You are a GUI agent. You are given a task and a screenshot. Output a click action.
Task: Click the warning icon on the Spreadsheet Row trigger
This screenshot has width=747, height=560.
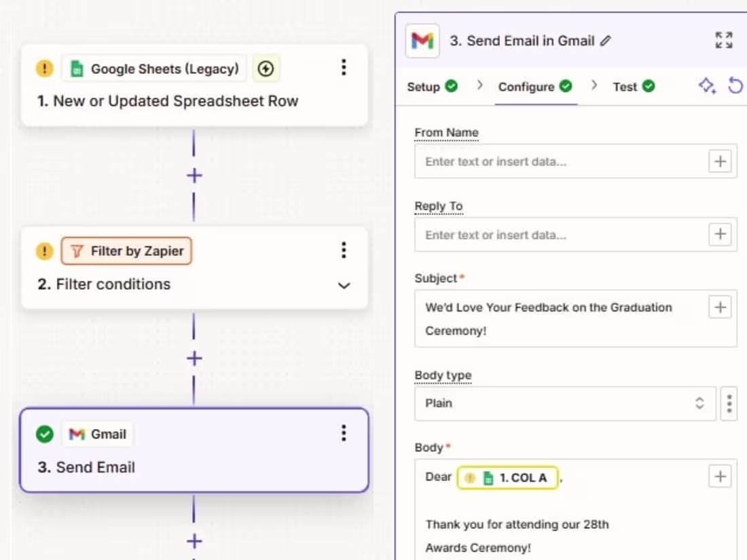tap(44, 69)
